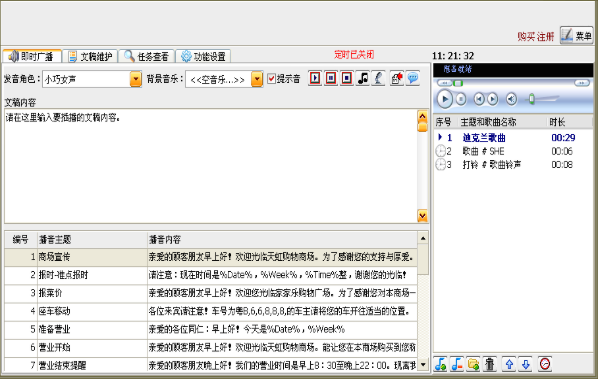Open the 发音角色 dropdown arrow
The image size is (600, 381).
pyautogui.click(x=135, y=79)
